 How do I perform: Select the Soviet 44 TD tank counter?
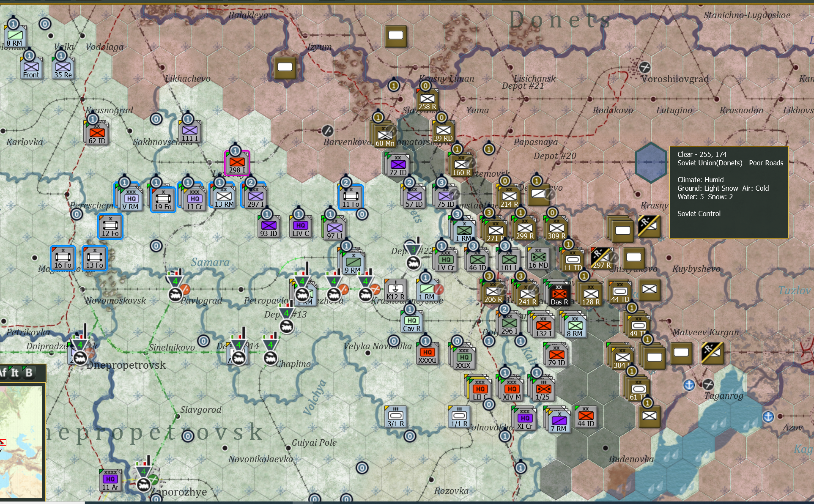620,293
